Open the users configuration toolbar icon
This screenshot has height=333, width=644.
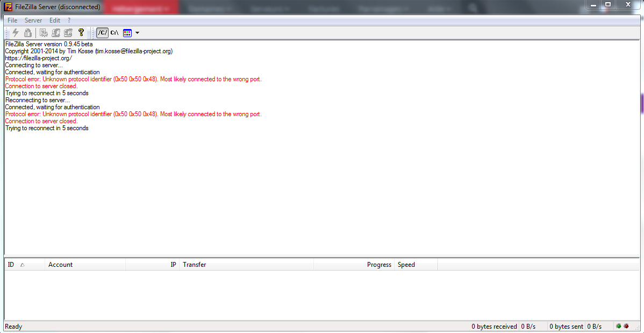point(56,32)
